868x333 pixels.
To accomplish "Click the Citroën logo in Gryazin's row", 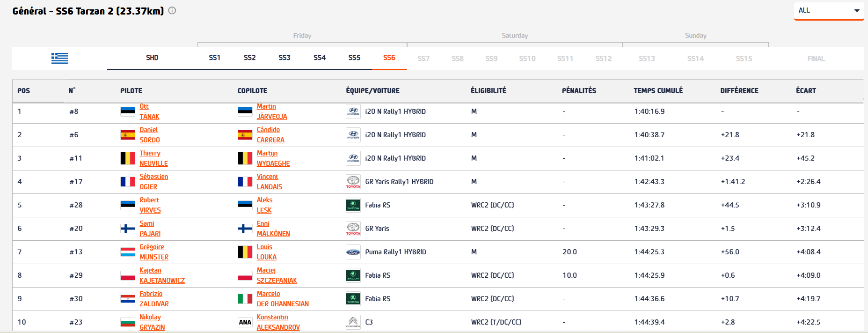I will click(x=353, y=322).
